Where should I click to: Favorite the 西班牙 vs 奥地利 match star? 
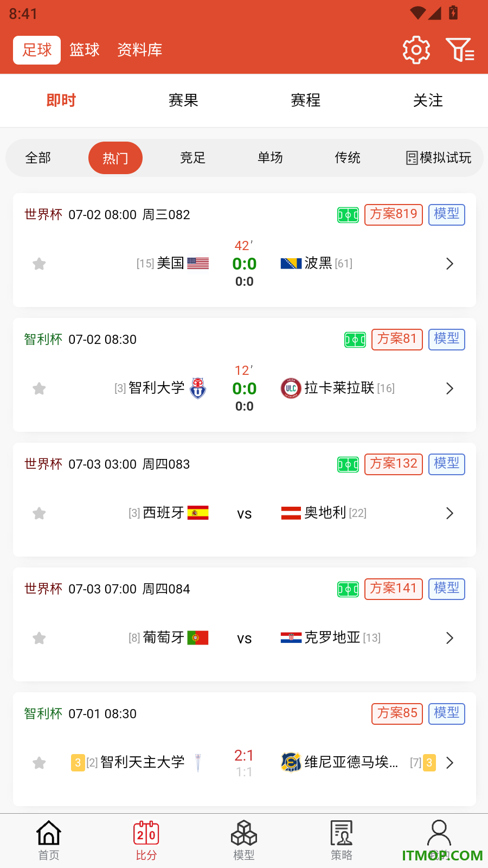39,514
